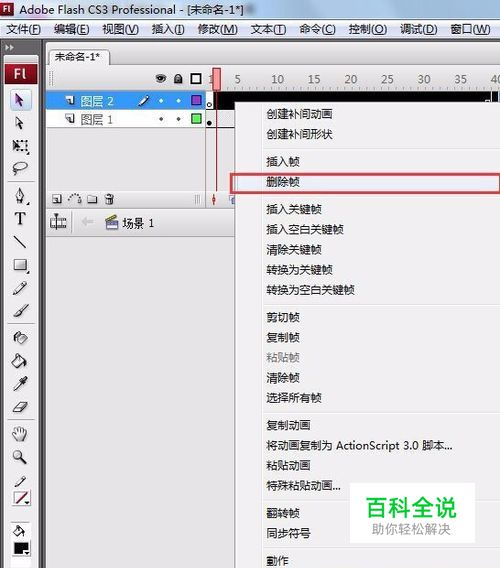Open the 文本(T) menu
Screen dimensions: 500x568
point(268,29)
